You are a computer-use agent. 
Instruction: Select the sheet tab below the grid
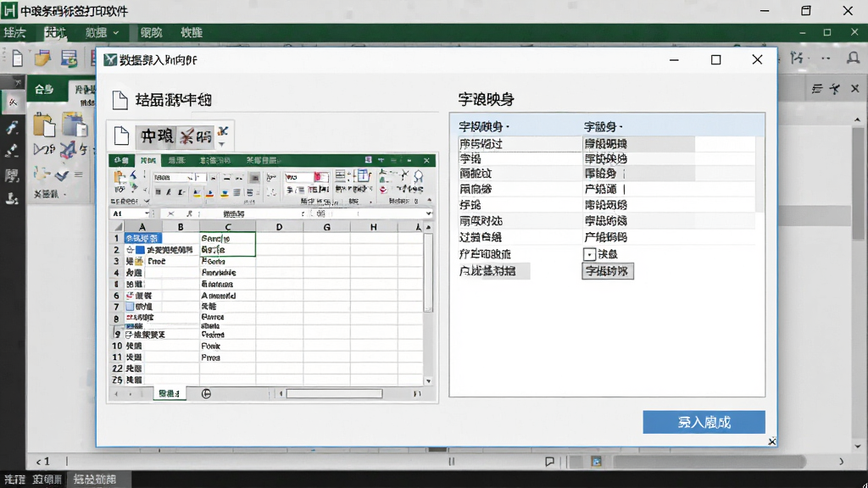pyautogui.click(x=170, y=393)
